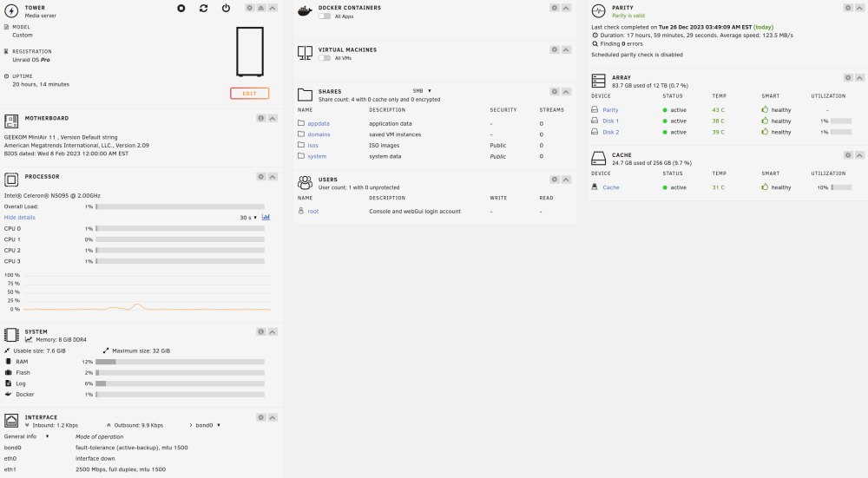This screenshot has width=868, height=478.
Task: Open Motherboard info icon
Action: (260, 118)
